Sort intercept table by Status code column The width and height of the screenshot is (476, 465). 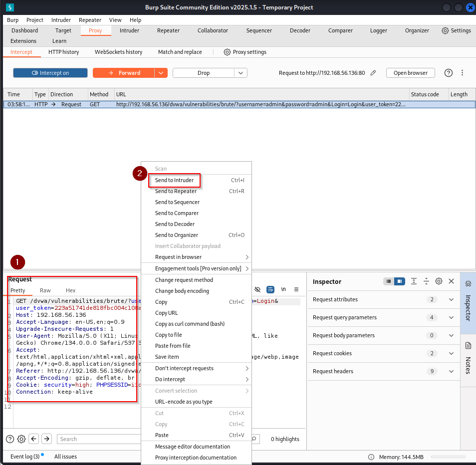429,94
